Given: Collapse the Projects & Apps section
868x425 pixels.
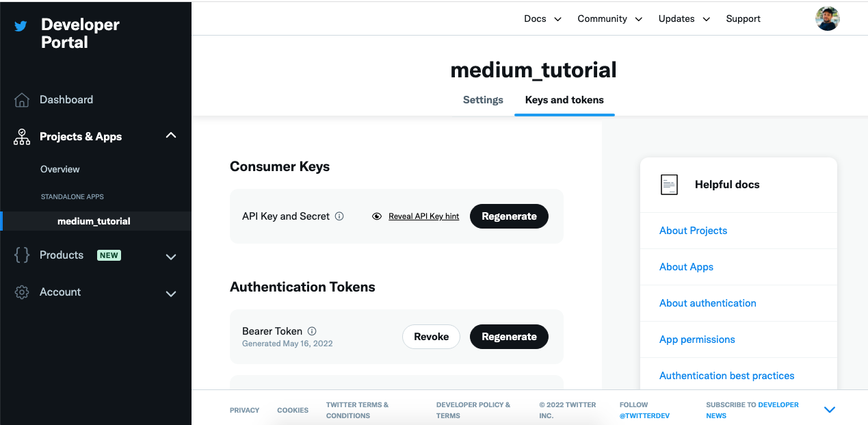Looking at the screenshot, I should (x=171, y=136).
